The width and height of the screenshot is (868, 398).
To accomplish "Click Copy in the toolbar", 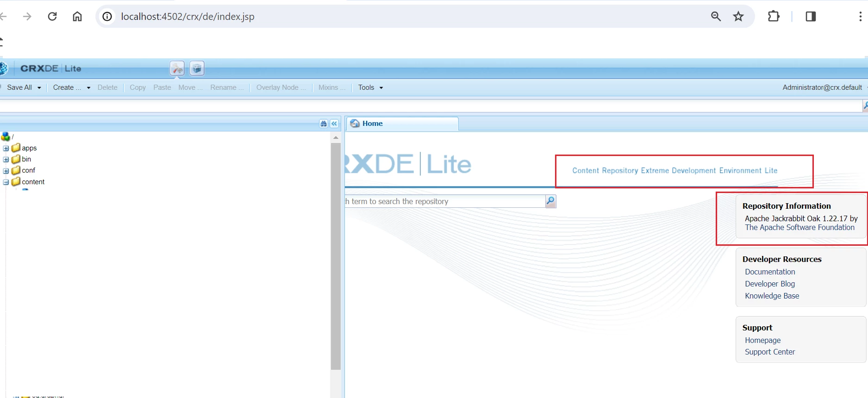I will [137, 87].
